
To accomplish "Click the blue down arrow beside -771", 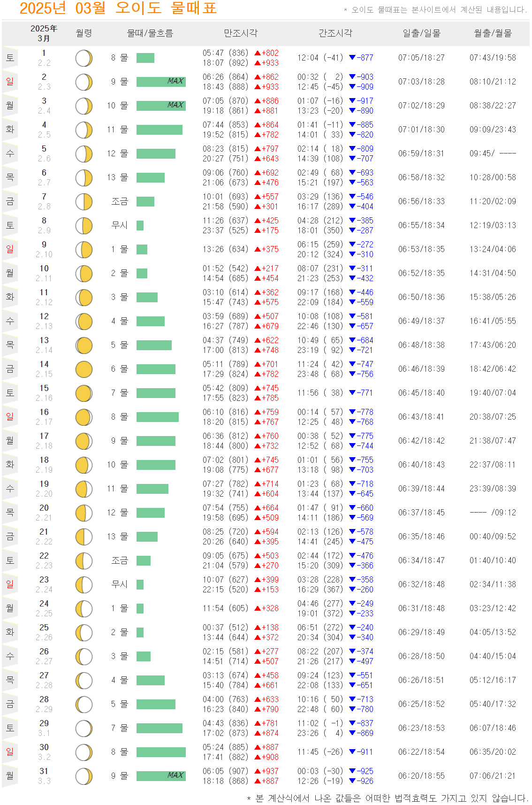I will [x=352, y=393].
